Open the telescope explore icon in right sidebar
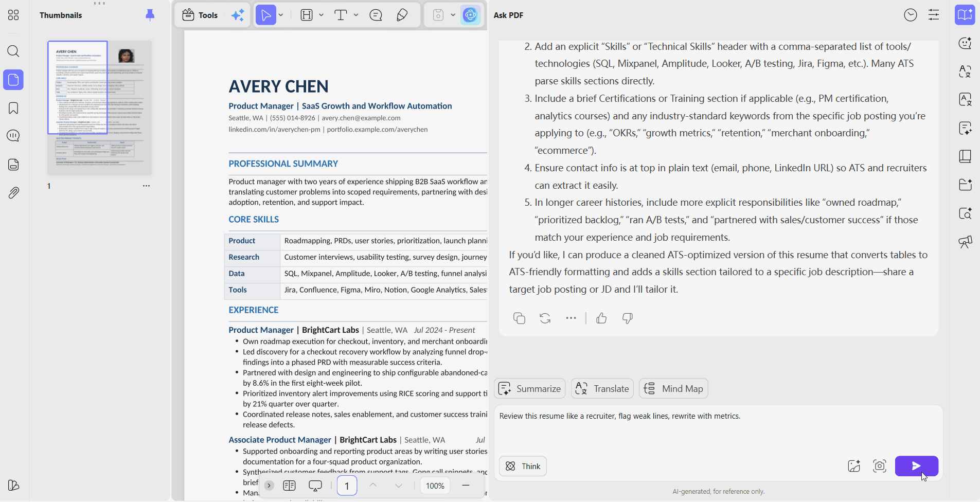Image resolution: width=980 pixels, height=502 pixels. [x=965, y=242]
